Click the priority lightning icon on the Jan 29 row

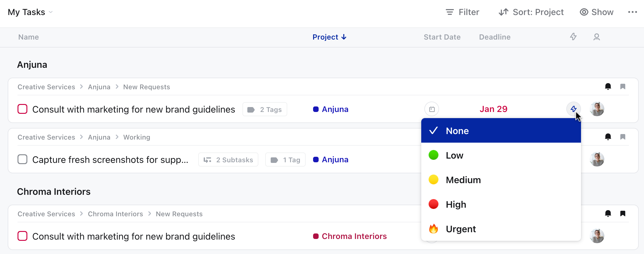pos(573,109)
